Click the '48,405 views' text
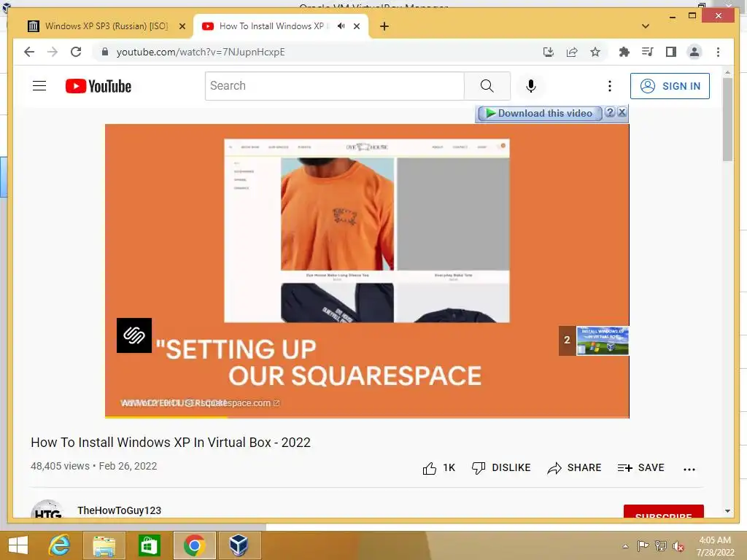Viewport: 747px width, 560px height. point(60,466)
